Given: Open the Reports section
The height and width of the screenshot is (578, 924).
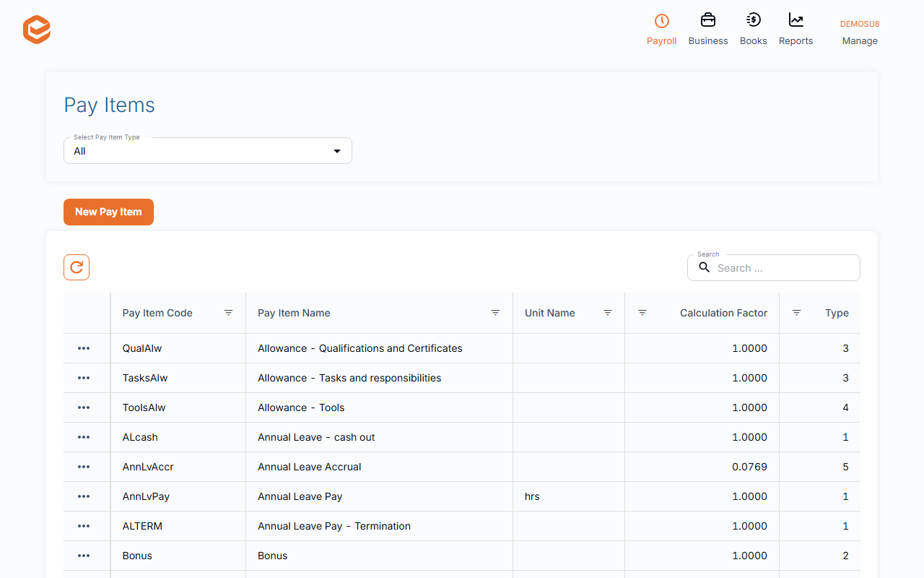Looking at the screenshot, I should tap(796, 30).
